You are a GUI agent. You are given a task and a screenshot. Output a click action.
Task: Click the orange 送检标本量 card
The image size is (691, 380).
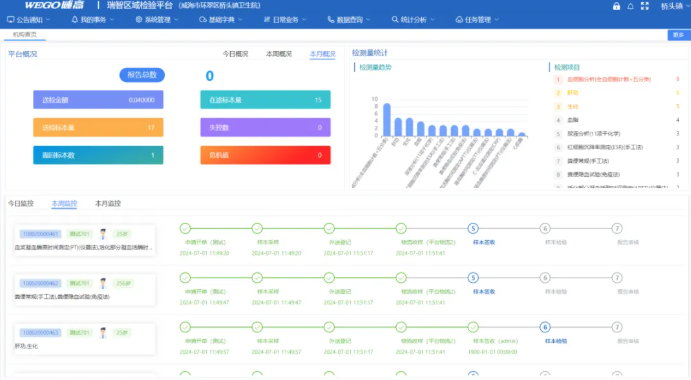click(98, 127)
